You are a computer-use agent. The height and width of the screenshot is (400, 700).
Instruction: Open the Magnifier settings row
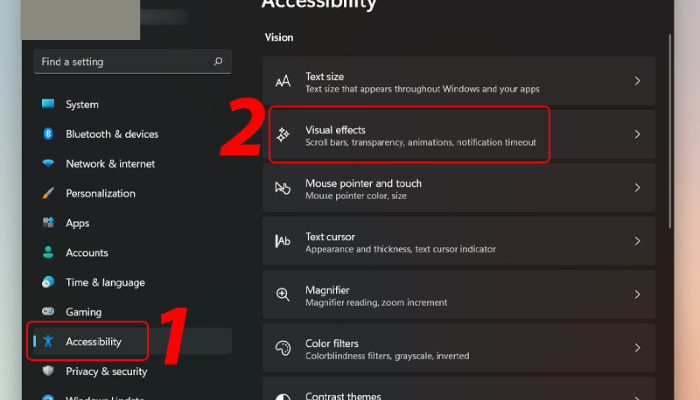click(459, 295)
